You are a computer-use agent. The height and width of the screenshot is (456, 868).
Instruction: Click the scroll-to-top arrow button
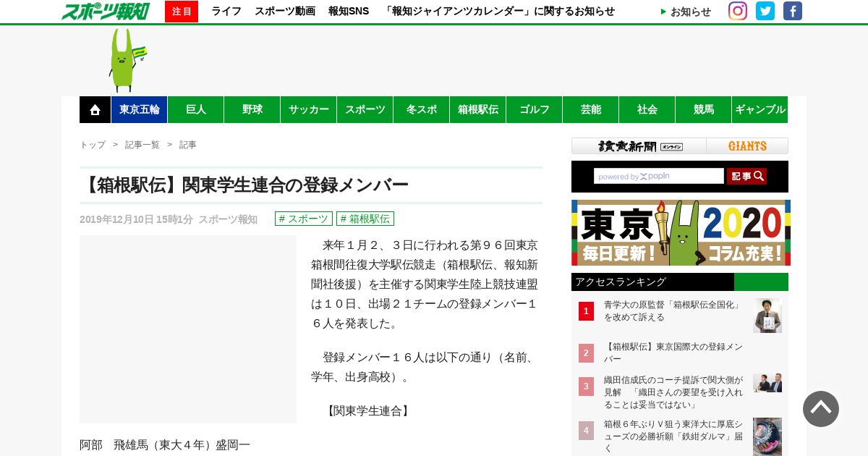click(821, 409)
